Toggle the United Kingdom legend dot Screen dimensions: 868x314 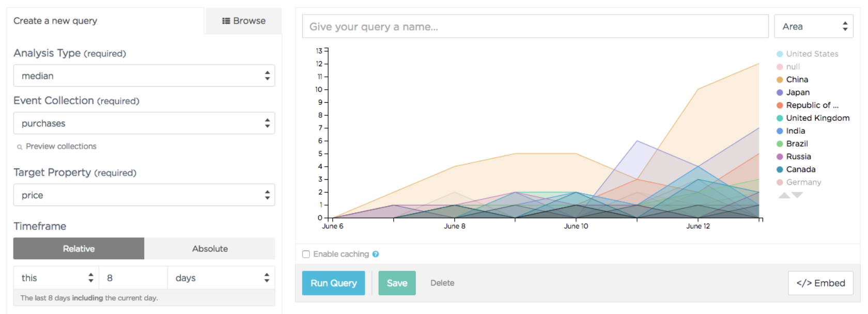point(780,118)
